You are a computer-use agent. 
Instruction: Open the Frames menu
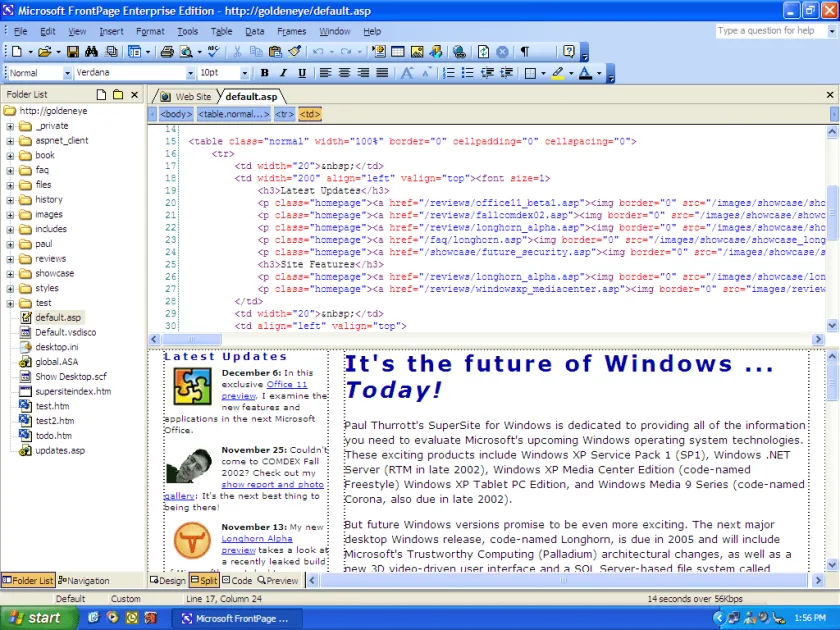[291, 31]
